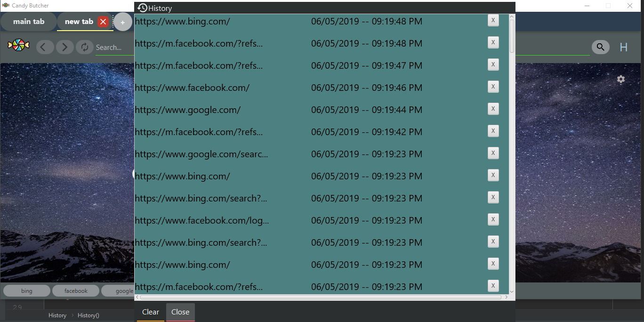644x322 pixels.
Task: Switch to the main tab
Action: coord(29,22)
